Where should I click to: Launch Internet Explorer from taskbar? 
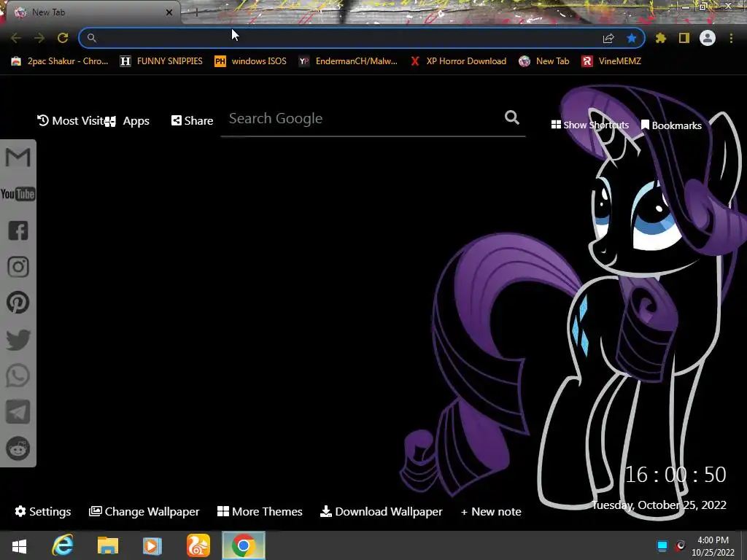(63, 545)
